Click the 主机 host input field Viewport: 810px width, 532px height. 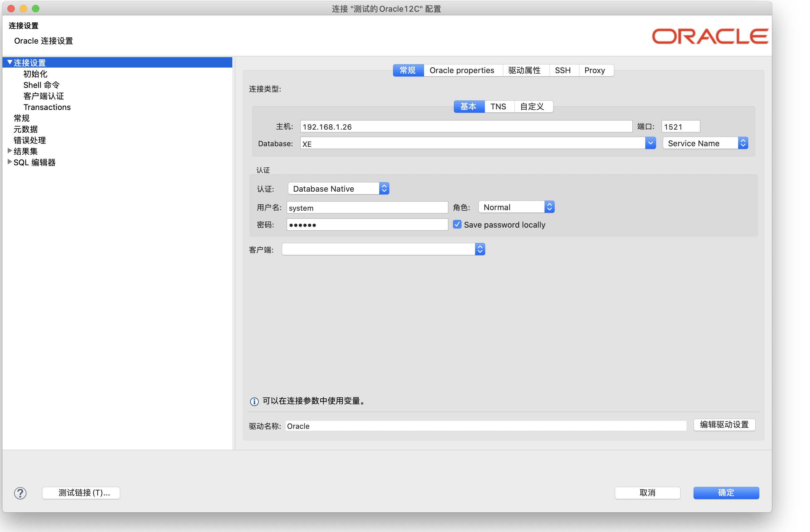466,126
